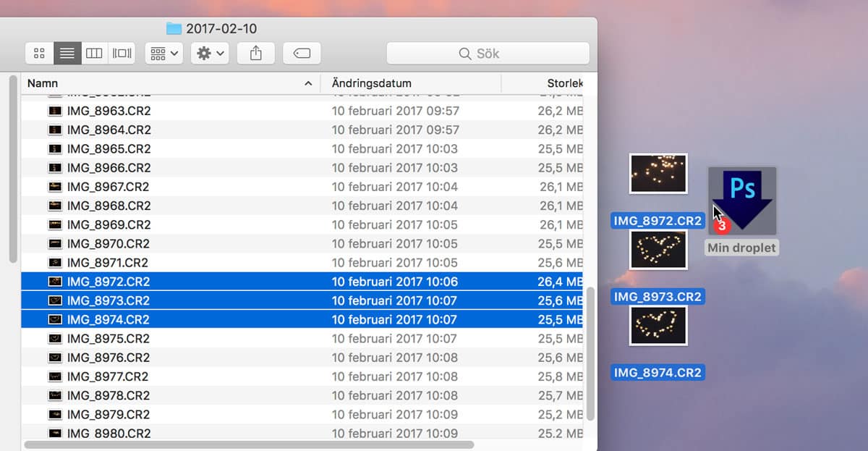
Task: Toggle sort direction arrow in Namn column
Action: click(x=308, y=83)
